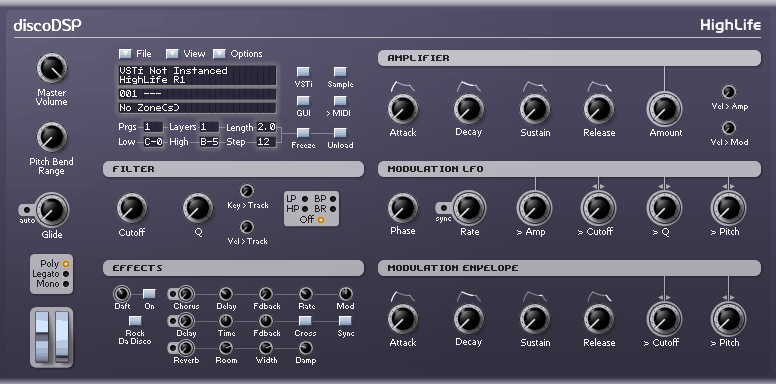Click the right modulation wheel slider
This screenshot has height=384, width=776.
click(61, 337)
